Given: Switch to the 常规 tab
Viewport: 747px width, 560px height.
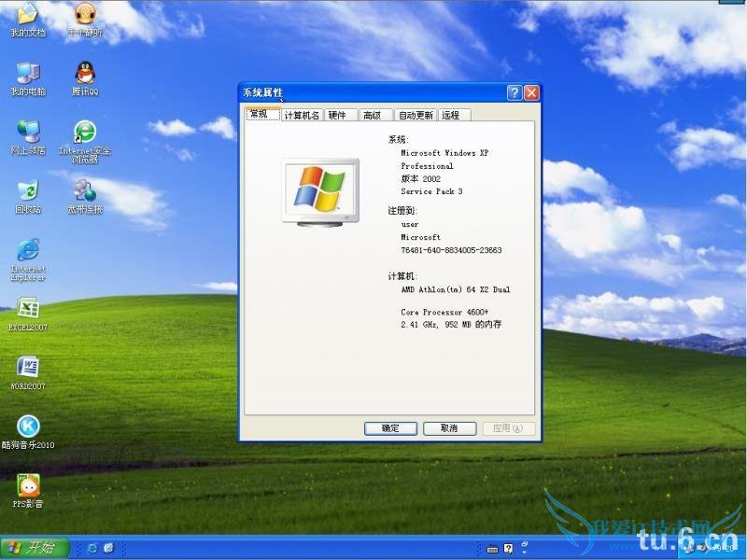Looking at the screenshot, I should pyautogui.click(x=263, y=114).
